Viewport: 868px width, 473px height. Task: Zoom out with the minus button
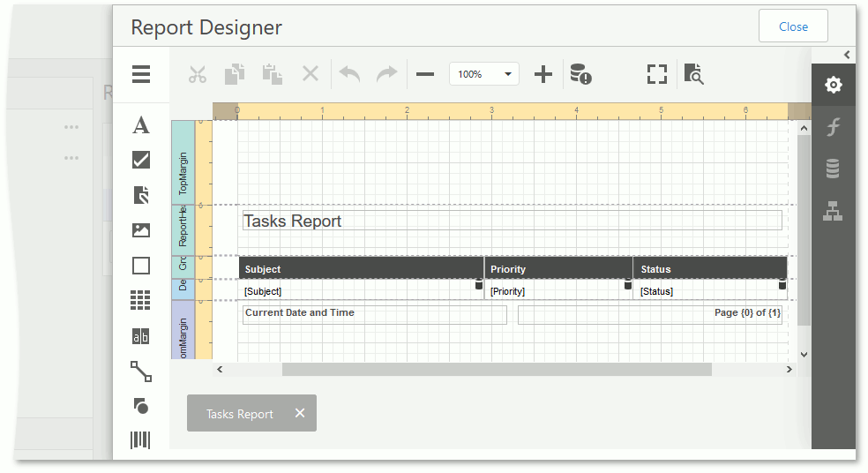(425, 74)
